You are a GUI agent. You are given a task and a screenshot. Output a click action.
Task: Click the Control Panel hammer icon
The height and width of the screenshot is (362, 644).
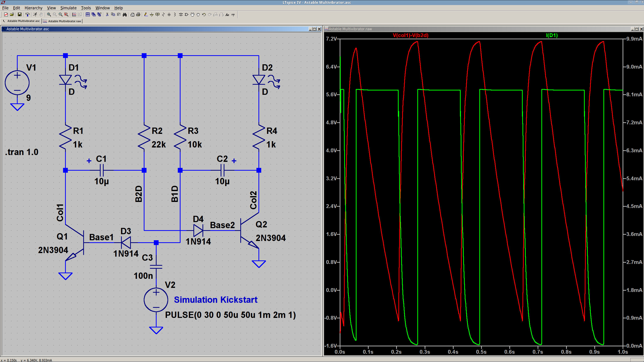click(x=27, y=15)
